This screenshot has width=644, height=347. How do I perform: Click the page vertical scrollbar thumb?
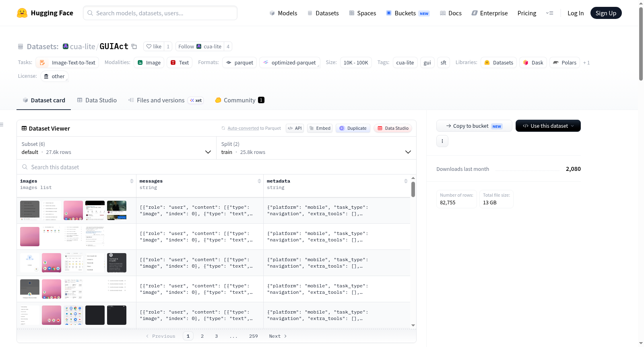(x=641, y=44)
